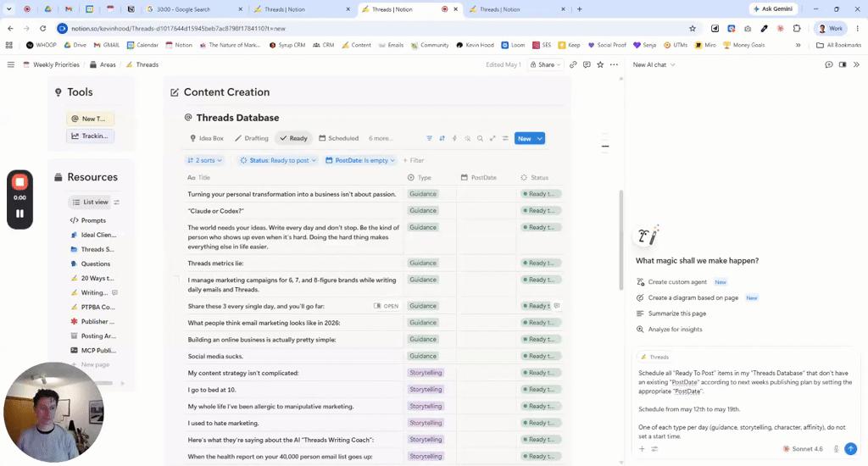Open List view settings icon in Resources
868x466 pixels.
(x=117, y=202)
